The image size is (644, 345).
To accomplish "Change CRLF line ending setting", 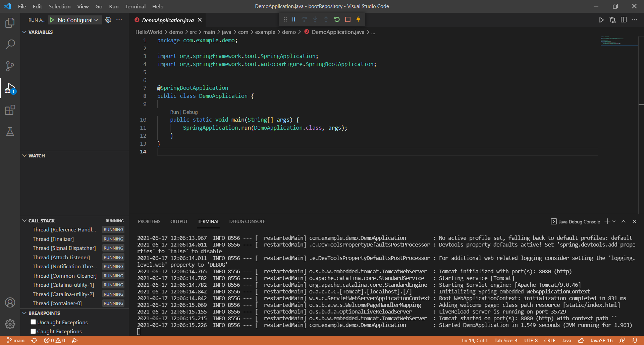I will coord(549,340).
